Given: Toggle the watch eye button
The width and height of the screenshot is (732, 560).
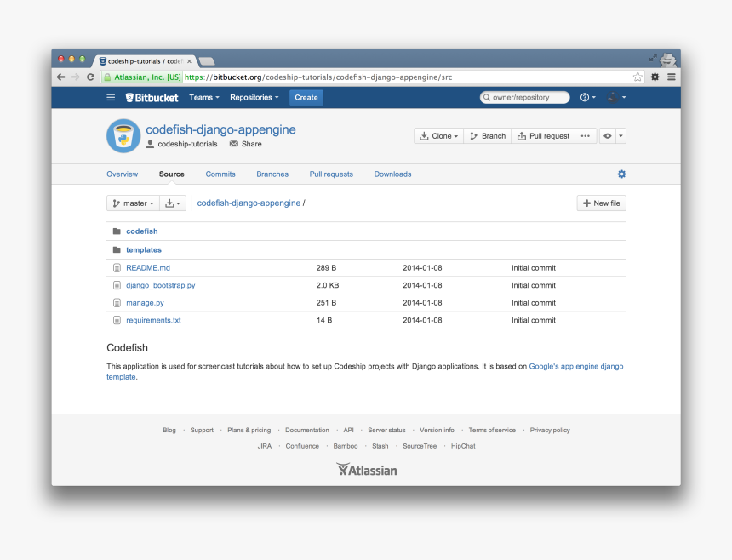Looking at the screenshot, I should (x=608, y=136).
